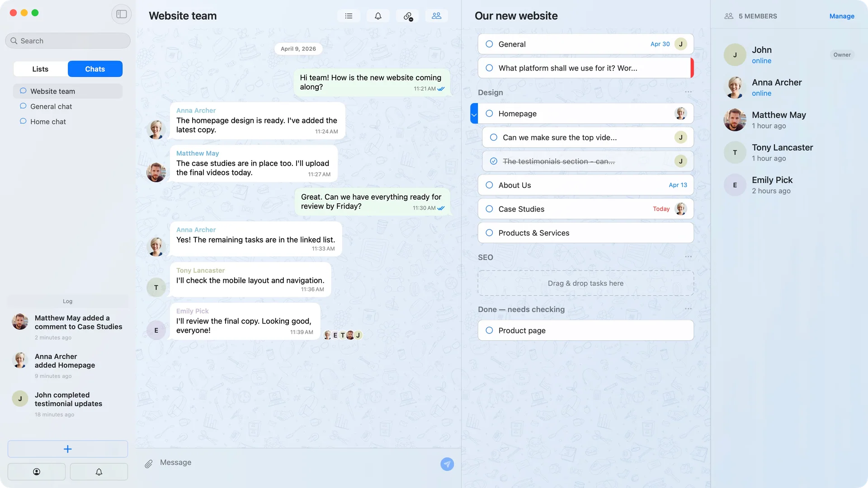Open General chat in sidebar
Image resolution: width=868 pixels, height=488 pixels.
[68, 106]
